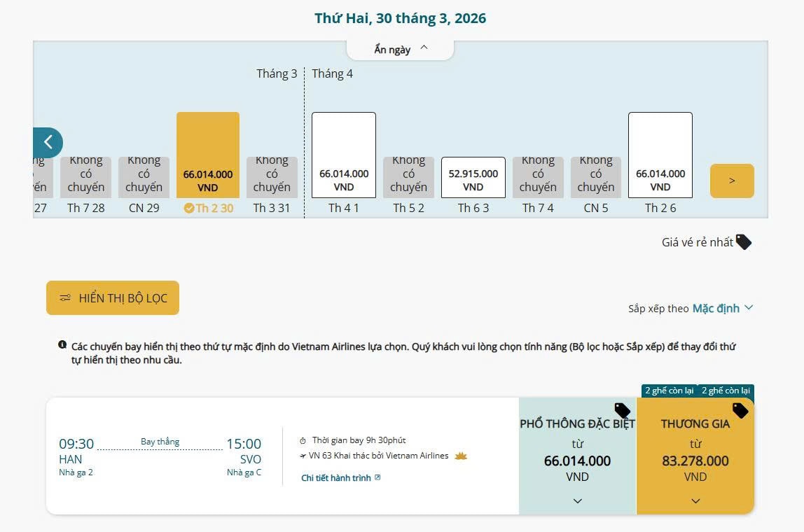804x532 pixels.
Task: Open the Chi tiết hành trình link
Action: point(336,478)
